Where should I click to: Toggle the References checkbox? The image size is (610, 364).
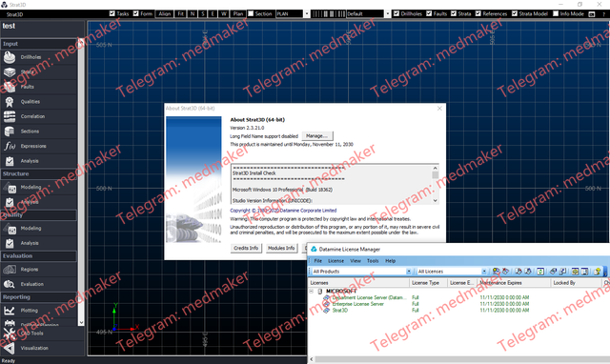[x=478, y=13]
